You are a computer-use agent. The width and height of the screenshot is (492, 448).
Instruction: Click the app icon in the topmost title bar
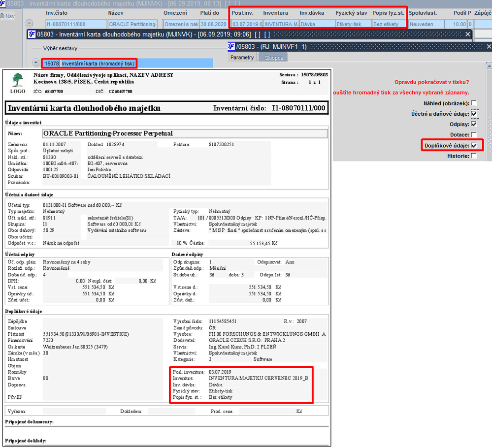(x=2, y=3)
